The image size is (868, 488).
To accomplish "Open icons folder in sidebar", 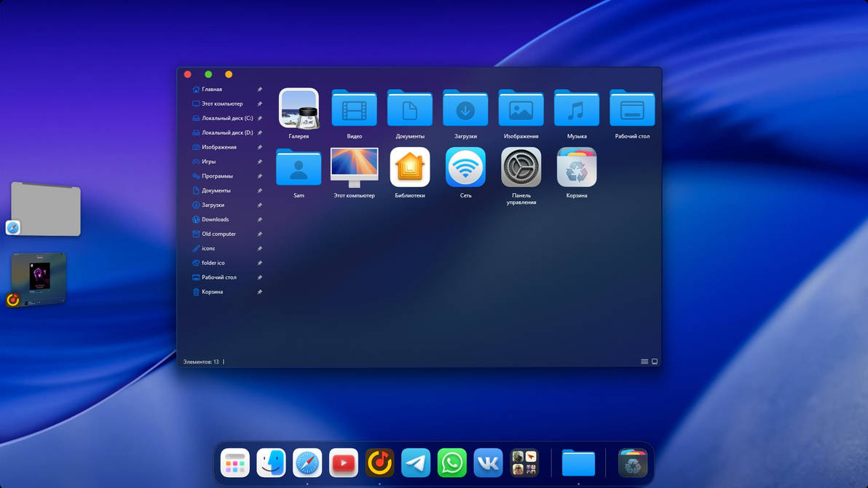I will (208, 248).
